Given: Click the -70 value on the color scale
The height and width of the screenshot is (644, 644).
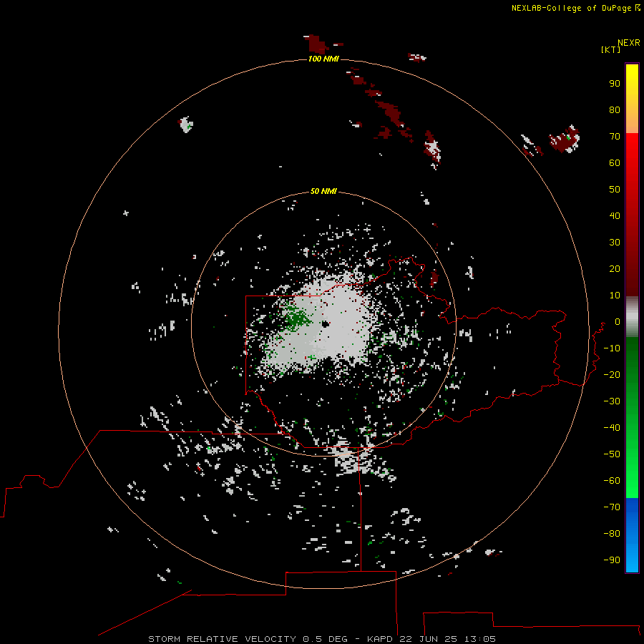Looking at the screenshot, I should (x=612, y=507).
